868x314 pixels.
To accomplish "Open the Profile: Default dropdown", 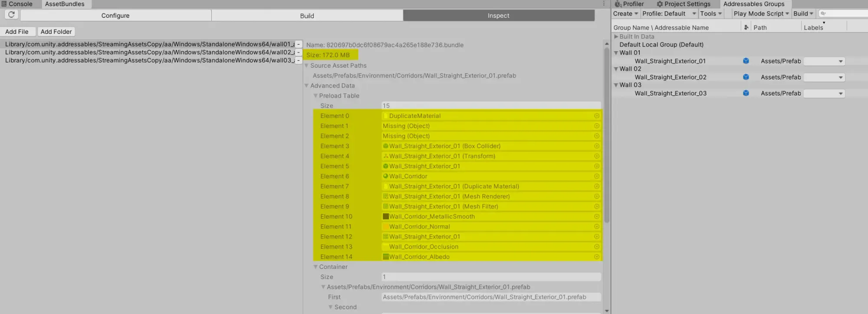I will [x=669, y=13].
